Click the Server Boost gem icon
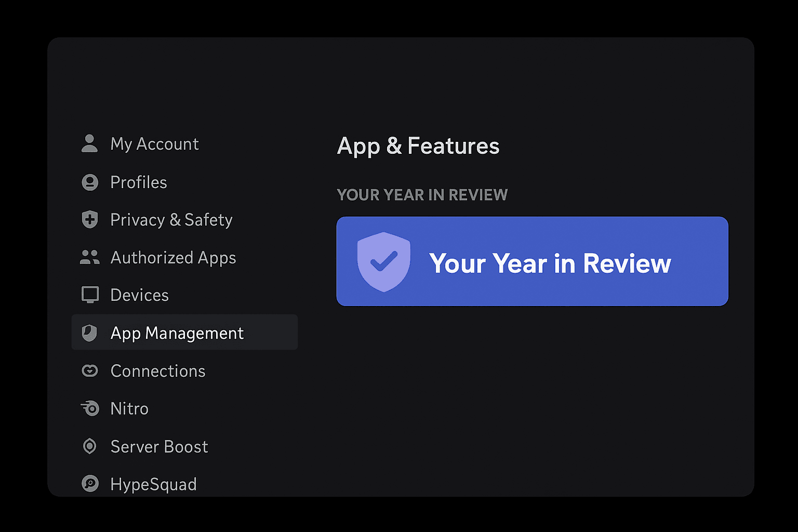 point(90,446)
